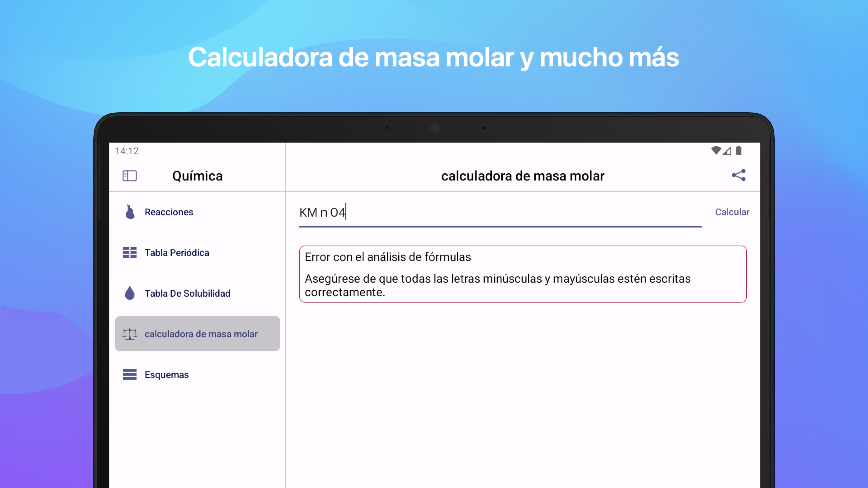Click the Esquemas lines icon
Image resolution: width=868 pixels, height=488 pixels.
click(x=130, y=375)
